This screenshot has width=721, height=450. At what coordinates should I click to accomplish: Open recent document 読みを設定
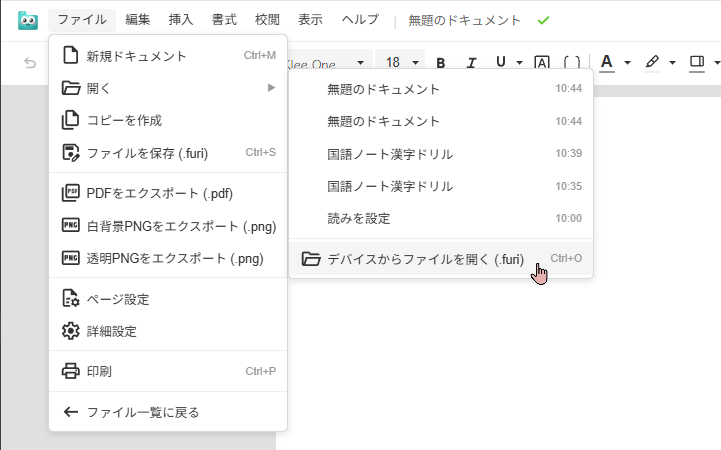tap(441, 218)
